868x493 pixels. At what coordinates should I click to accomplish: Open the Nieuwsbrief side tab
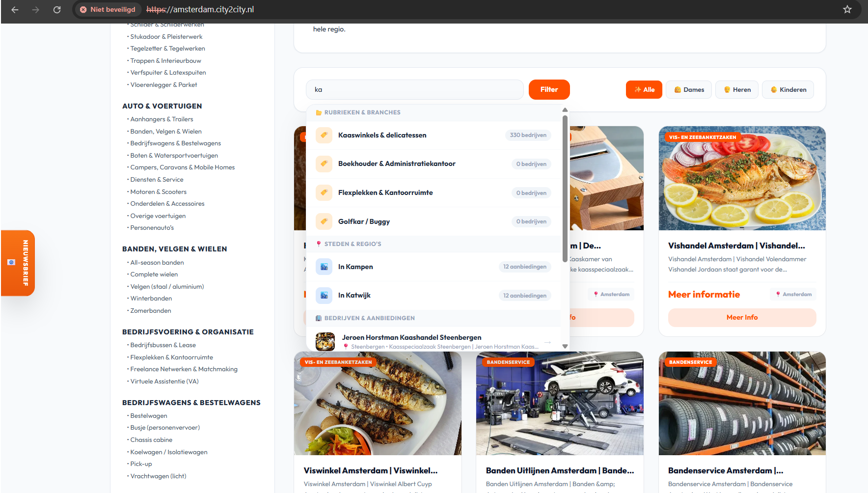point(18,263)
